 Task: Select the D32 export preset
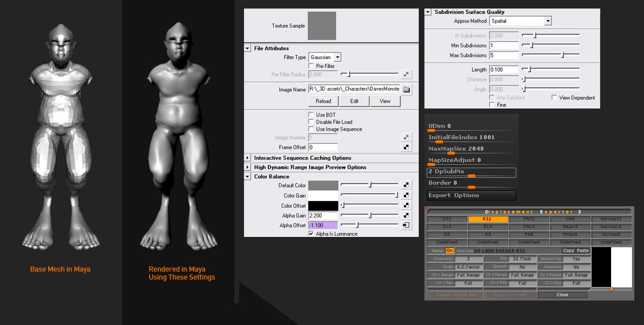click(x=447, y=219)
